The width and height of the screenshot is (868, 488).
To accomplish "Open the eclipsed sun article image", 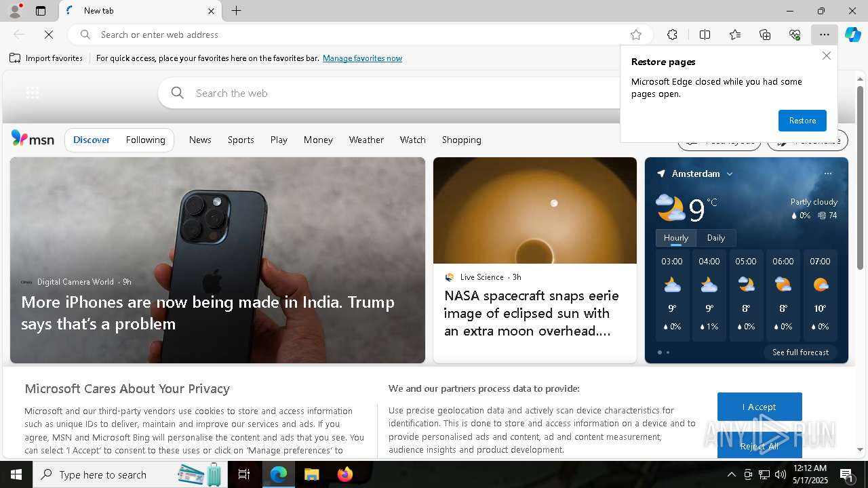I will (x=535, y=211).
